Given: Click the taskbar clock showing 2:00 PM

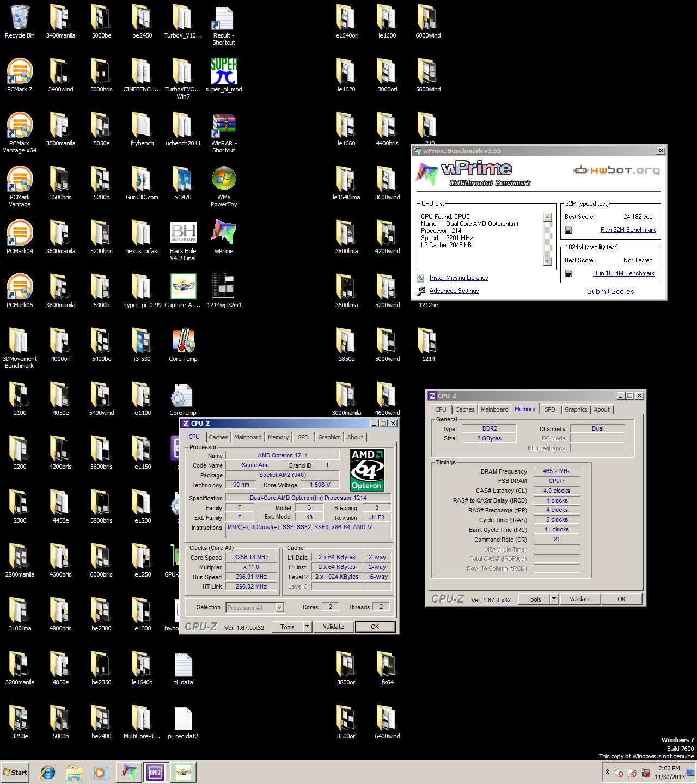Looking at the screenshot, I should 669,772.
